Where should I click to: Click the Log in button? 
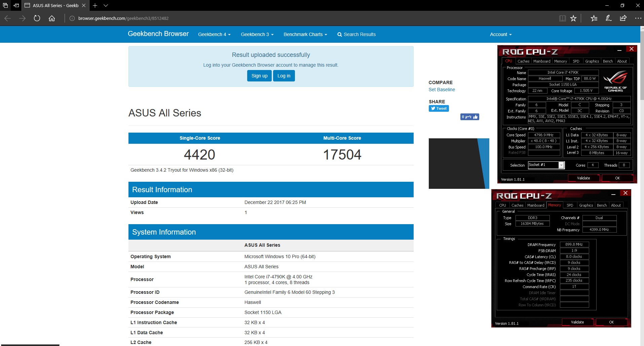(284, 76)
